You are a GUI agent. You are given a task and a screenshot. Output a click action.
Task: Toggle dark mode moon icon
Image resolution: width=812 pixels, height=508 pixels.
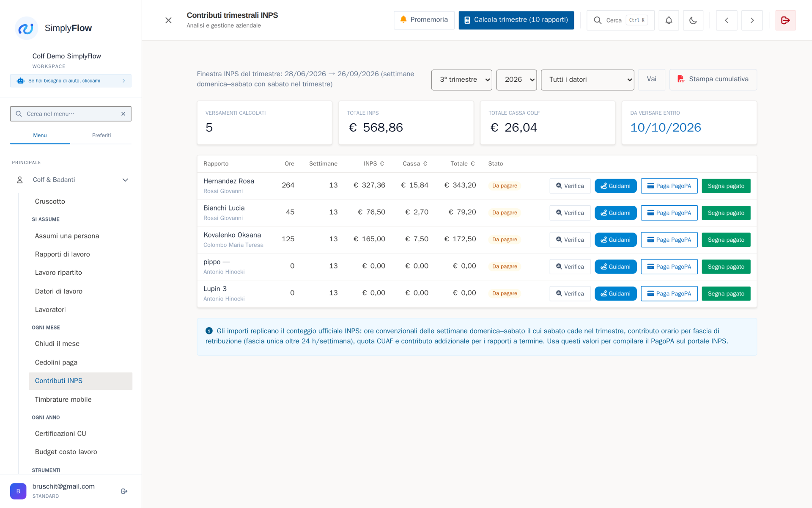693,20
